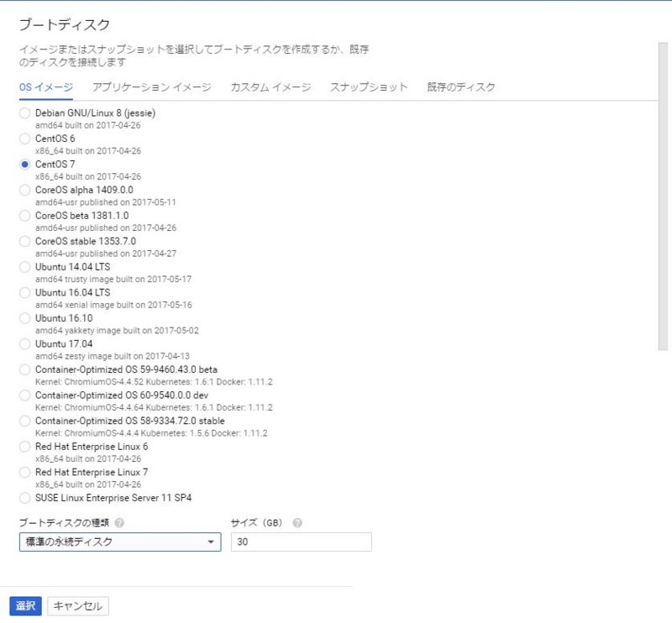Choose the CentOS 6 image option

[25, 139]
